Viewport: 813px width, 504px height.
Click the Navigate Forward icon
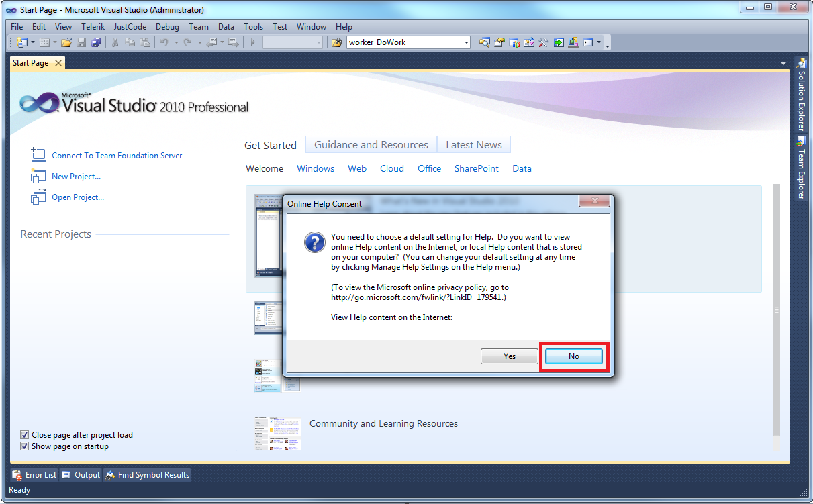click(233, 42)
